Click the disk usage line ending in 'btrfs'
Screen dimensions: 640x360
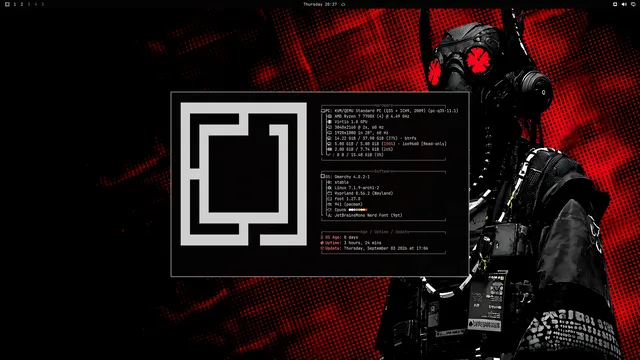[375, 138]
